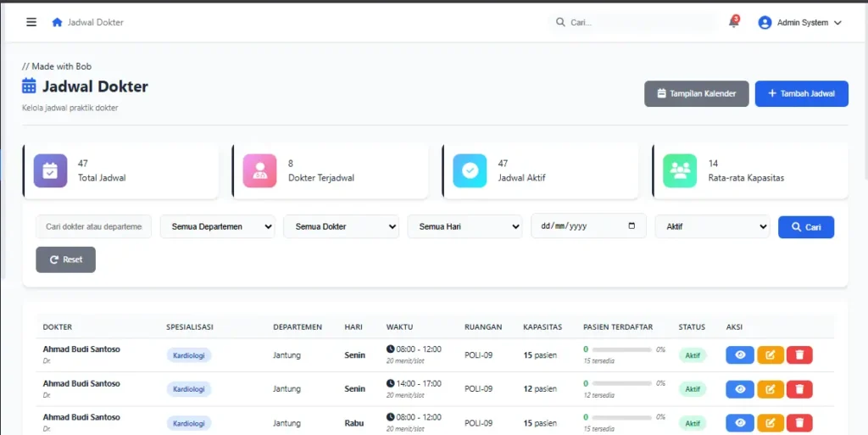Screen dimensions: 868x435
Task: Edit the Senin 08:00 - 12:00 schedule
Action: (x=771, y=354)
